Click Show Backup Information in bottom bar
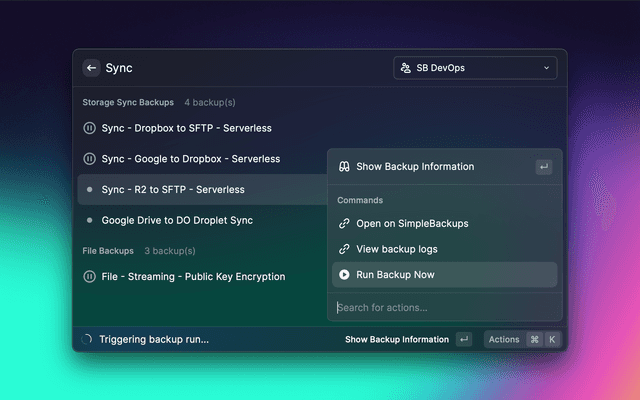Viewport: 640px width, 400px height. pos(396,339)
